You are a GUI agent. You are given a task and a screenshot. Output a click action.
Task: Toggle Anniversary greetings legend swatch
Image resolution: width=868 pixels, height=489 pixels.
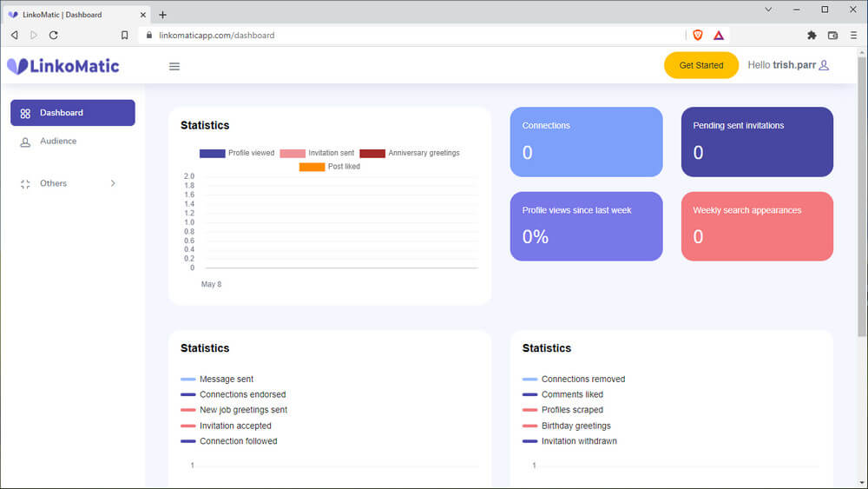pyautogui.click(x=372, y=154)
